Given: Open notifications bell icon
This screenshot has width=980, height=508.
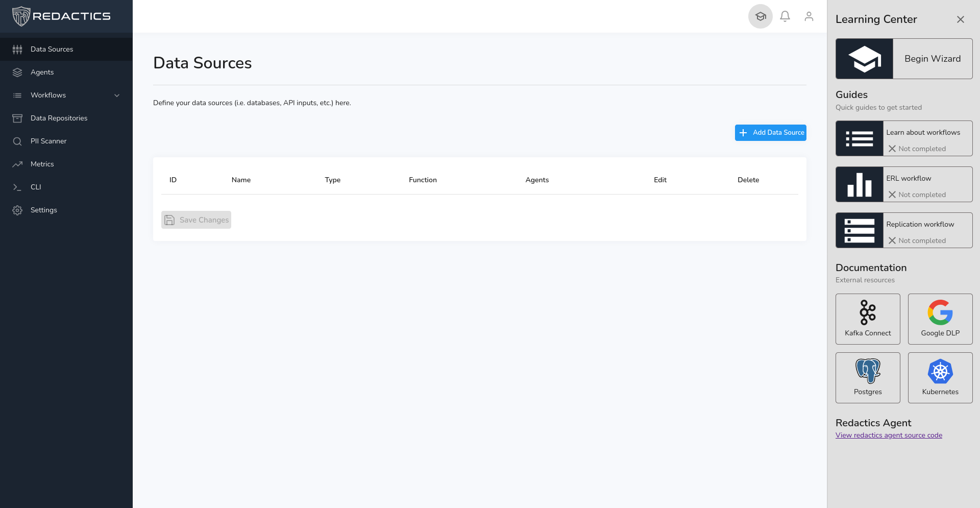Looking at the screenshot, I should tap(785, 16).
